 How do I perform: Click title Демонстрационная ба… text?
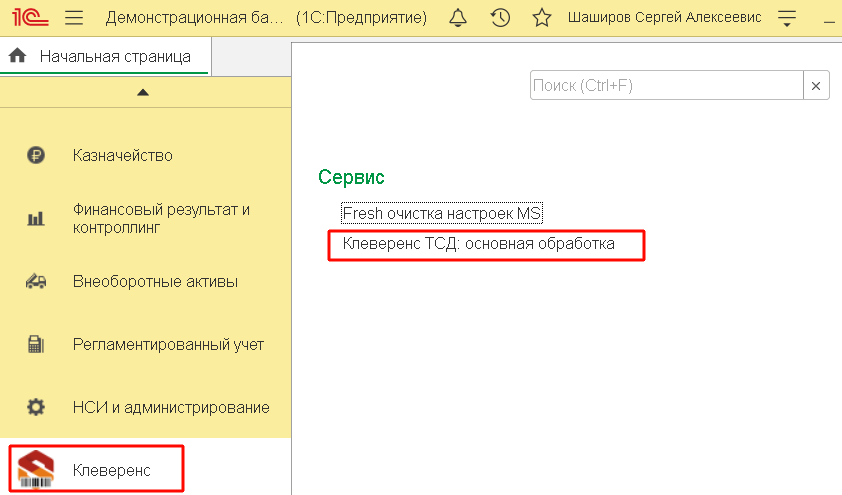tap(194, 18)
